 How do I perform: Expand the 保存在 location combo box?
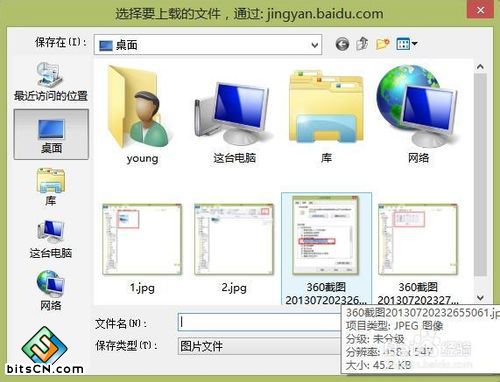(208, 44)
